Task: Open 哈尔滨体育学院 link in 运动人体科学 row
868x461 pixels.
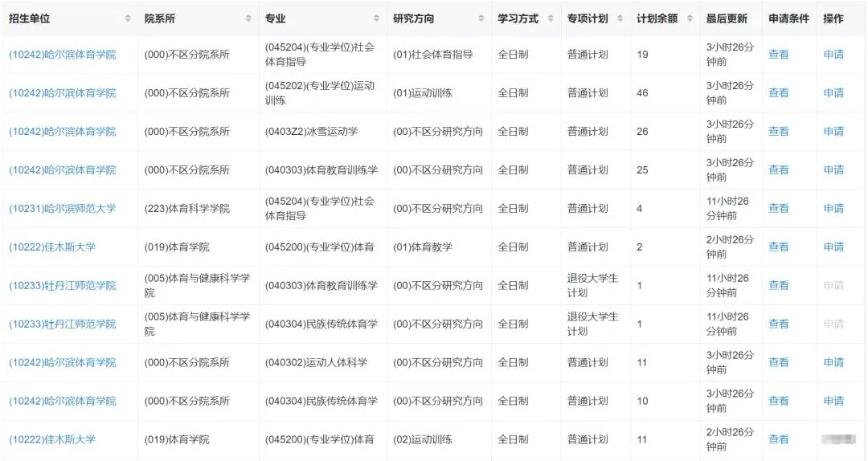Action: point(63,362)
